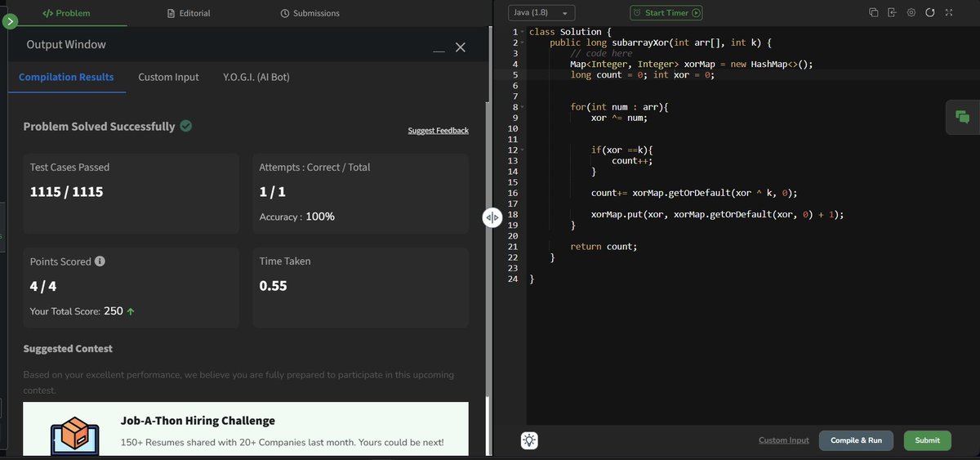Click the Start Timer button

click(666, 13)
